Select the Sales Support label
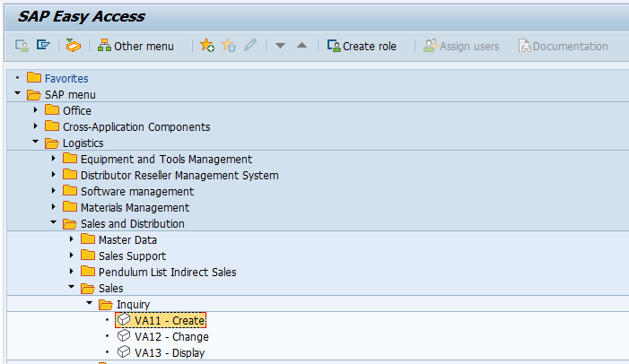 133,256
